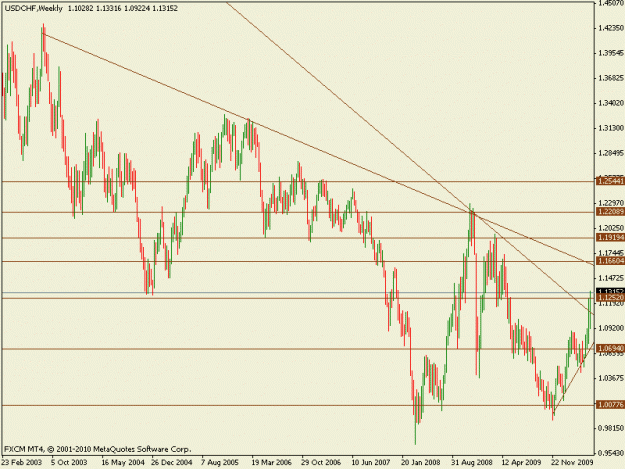
Task: Click the low value 1.09224 in header
Action: pyautogui.click(x=136, y=8)
